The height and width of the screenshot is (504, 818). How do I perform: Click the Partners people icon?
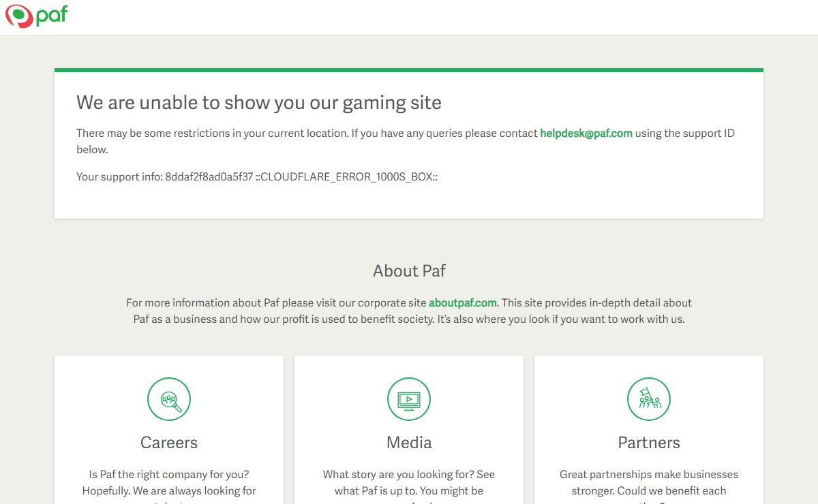coord(649,399)
